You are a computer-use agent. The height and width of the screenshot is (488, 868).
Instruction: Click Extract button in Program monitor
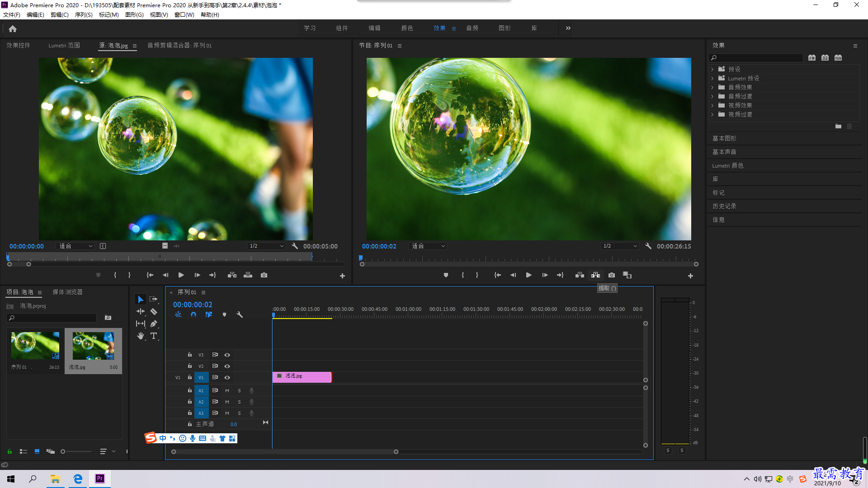tap(595, 275)
